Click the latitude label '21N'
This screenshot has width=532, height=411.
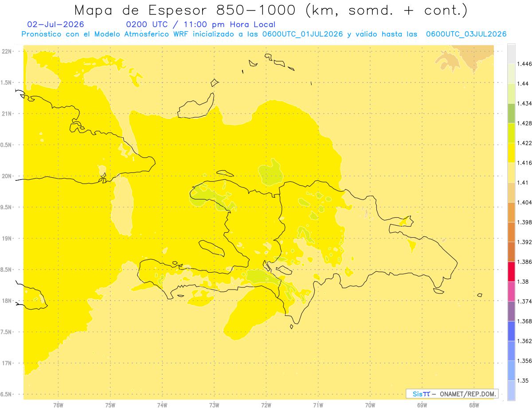point(7,114)
